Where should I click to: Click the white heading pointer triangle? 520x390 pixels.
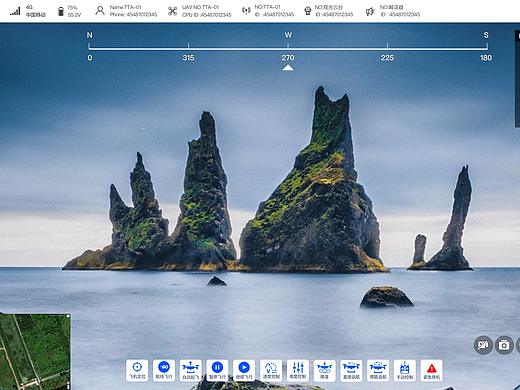tap(288, 68)
